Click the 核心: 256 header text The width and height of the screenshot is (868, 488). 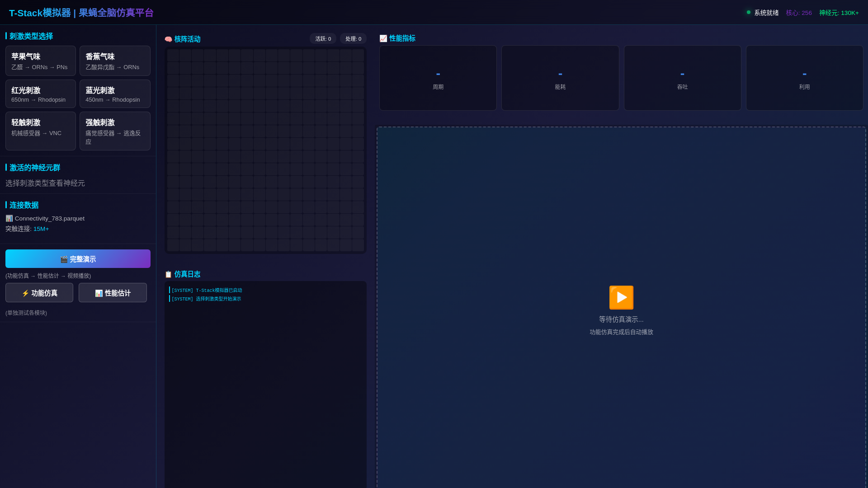click(799, 13)
